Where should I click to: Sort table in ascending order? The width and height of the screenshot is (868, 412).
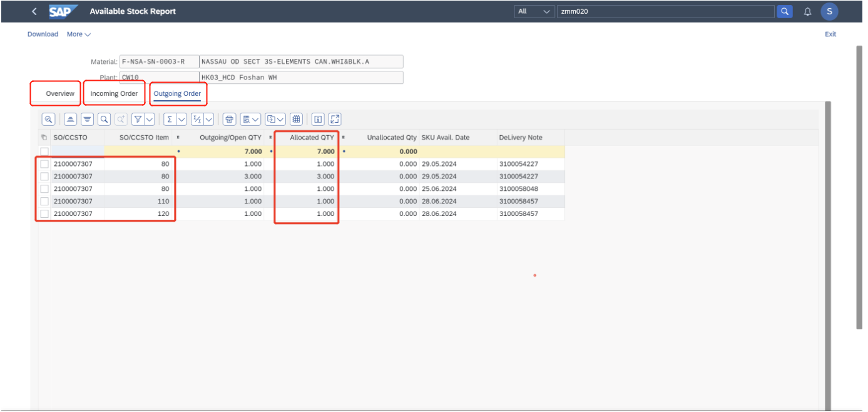point(71,119)
